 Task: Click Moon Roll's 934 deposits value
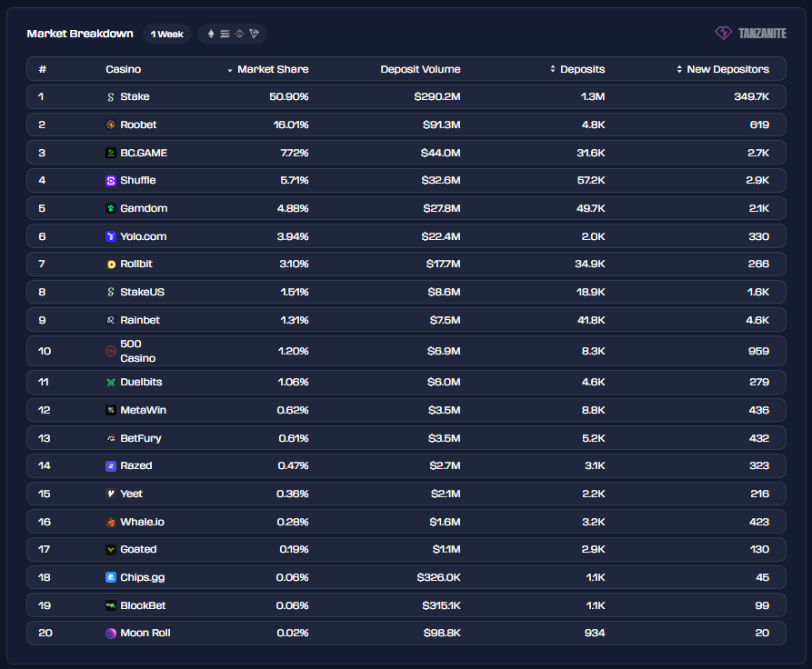pyautogui.click(x=595, y=633)
